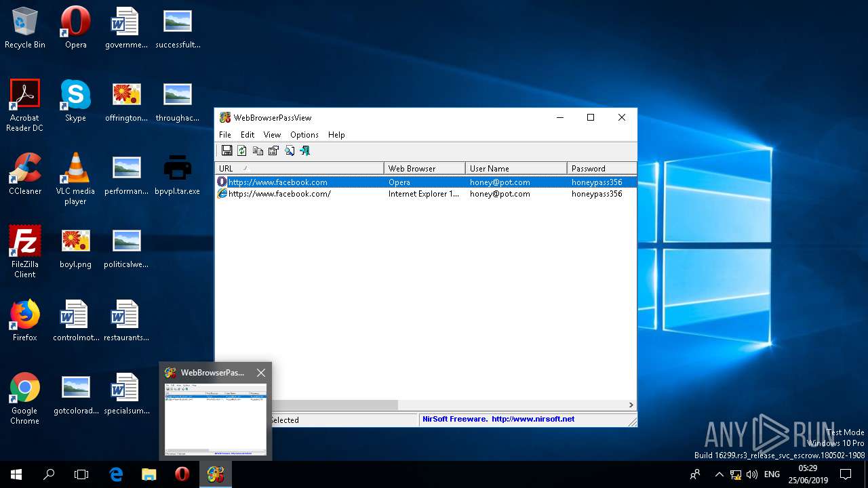The image size is (868, 488).
Task: Click honeypass356 in the Opera row
Action: click(597, 182)
